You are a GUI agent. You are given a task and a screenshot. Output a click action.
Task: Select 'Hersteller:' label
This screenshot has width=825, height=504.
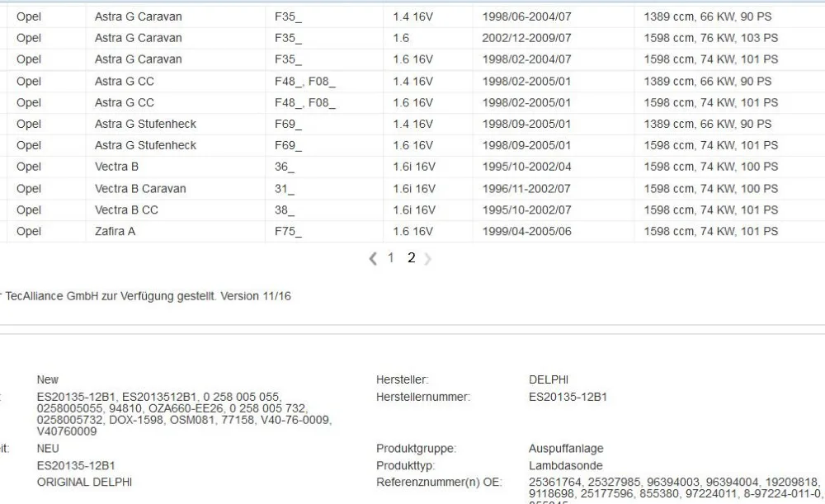point(402,379)
